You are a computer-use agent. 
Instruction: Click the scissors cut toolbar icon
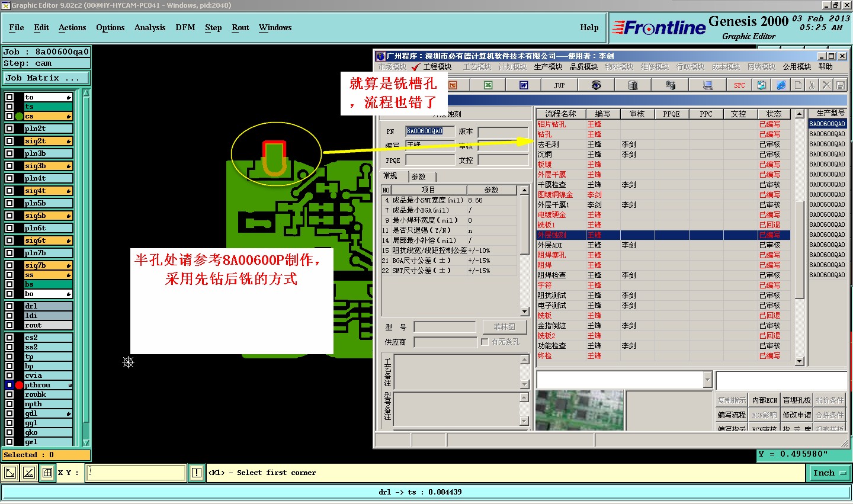(x=812, y=85)
